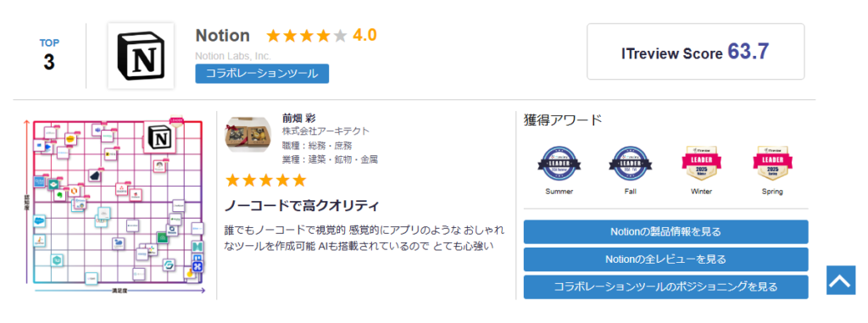Screen dimensions: 868x323
Task: Click the ITreview Score 63.7 box
Action: pos(696,52)
